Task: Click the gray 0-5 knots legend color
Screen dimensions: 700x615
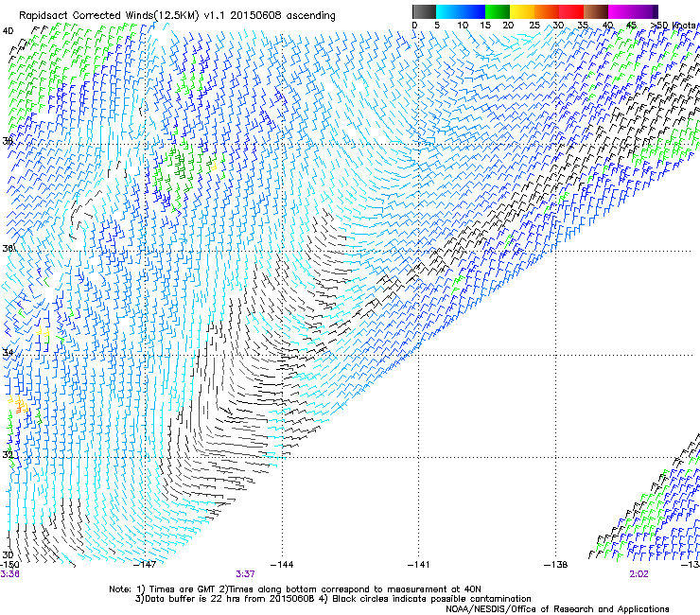Action: click(424, 11)
